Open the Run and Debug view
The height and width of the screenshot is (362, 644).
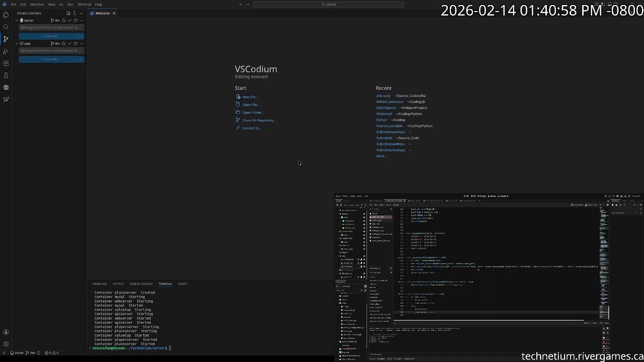[x=6, y=51]
